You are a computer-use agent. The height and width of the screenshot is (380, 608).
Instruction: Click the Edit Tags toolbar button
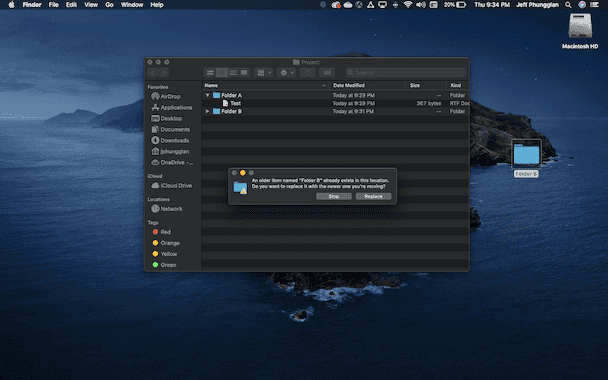[x=327, y=73]
